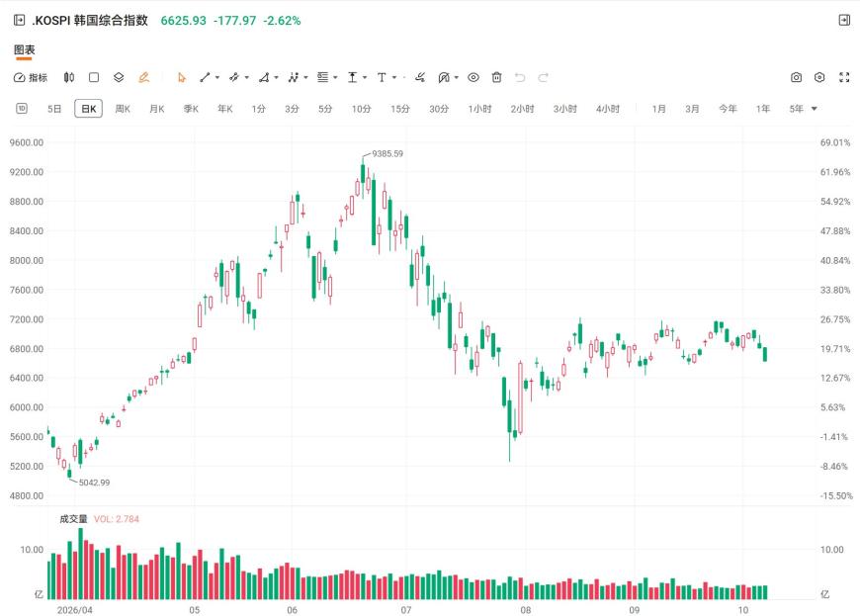Image resolution: width=860 pixels, height=616 pixels.
Task: Select the trend line drawing tool
Action: (x=205, y=77)
